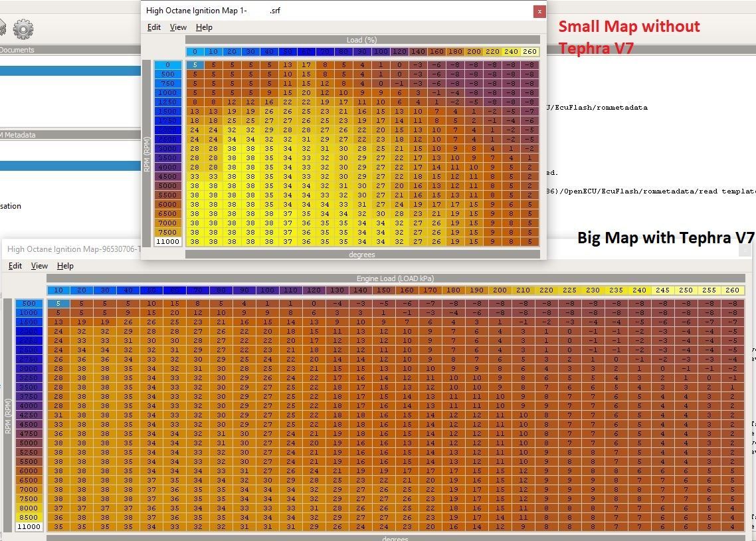This screenshot has height=541, width=756.
Task: Open View menu in small ignition map window
Action: tap(178, 27)
